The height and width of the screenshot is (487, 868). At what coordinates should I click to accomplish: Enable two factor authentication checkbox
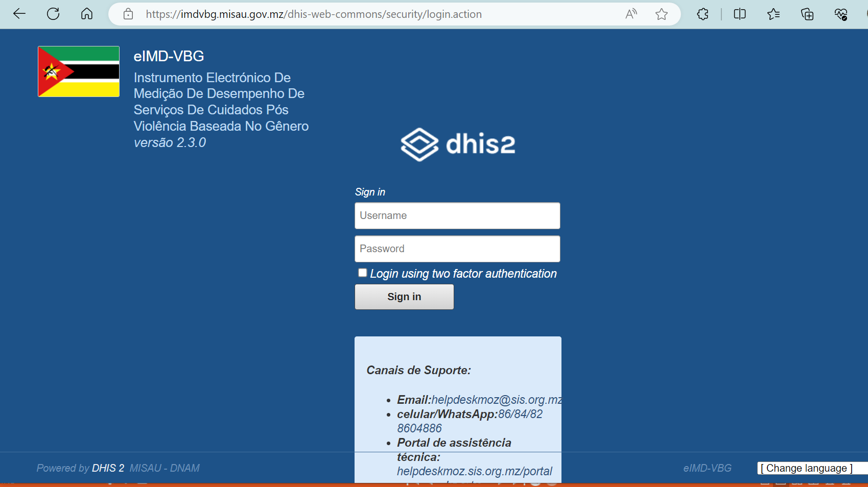(363, 273)
